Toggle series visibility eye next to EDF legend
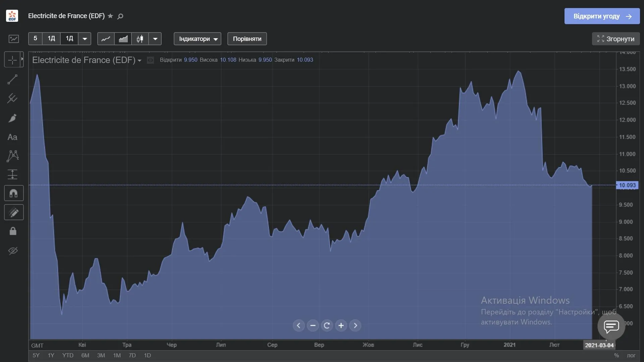Image resolution: width=644 pixels, height=362 pixels. [x=151, y=60]
